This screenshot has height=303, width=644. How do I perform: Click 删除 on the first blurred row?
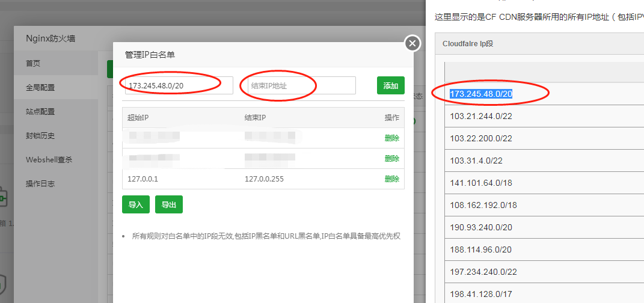(x=392, y=138)
